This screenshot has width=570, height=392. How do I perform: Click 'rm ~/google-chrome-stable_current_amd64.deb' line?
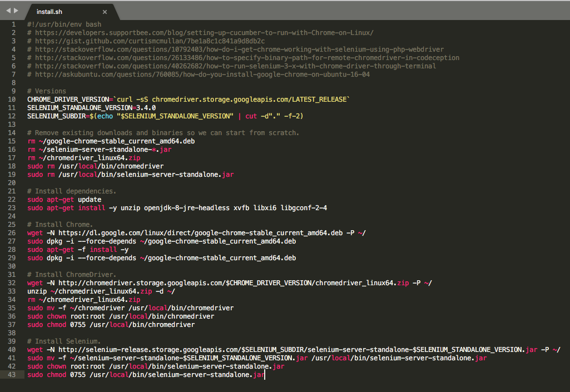(111, 141)
